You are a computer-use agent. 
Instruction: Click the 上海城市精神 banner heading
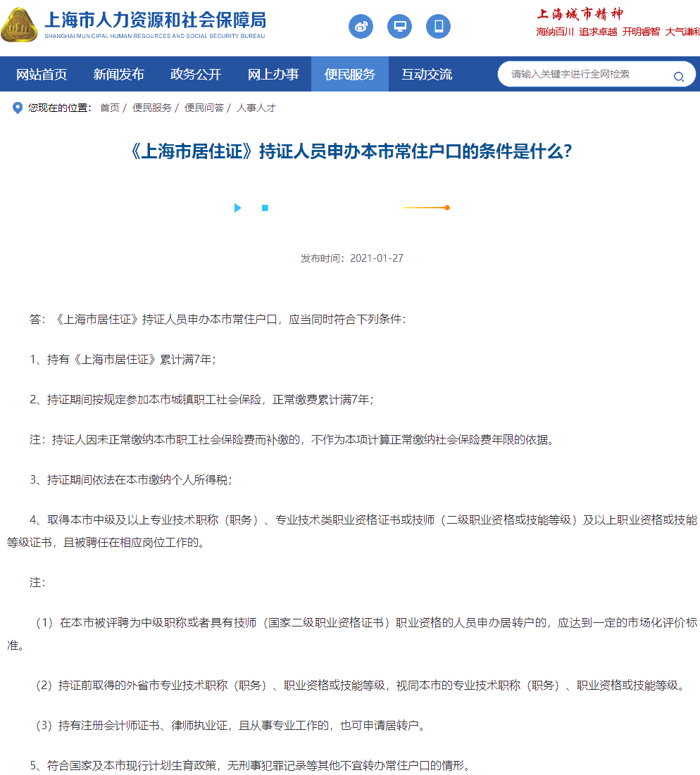click(x=580, y=14)
